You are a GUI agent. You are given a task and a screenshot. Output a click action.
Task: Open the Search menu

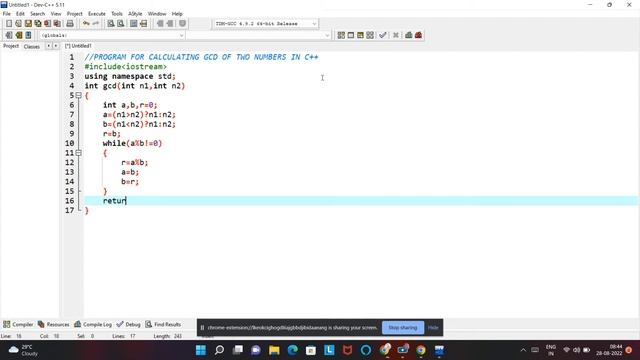(38, 13)
